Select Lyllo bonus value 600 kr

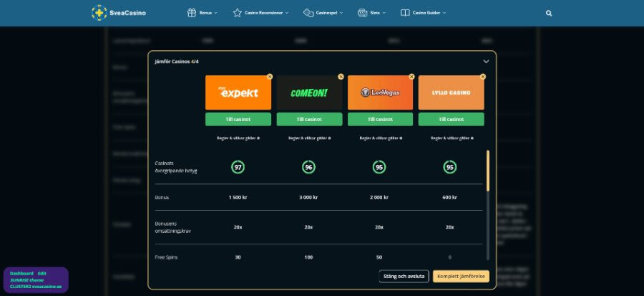pos(450,197)
